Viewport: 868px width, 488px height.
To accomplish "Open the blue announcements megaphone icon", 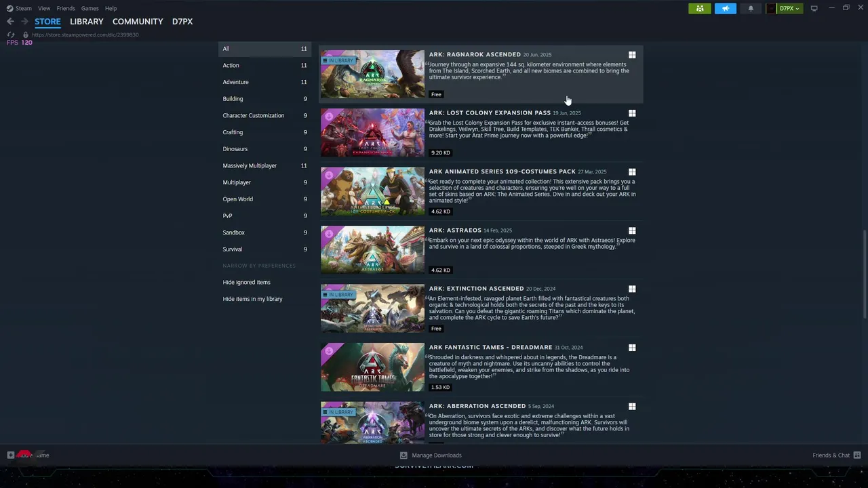I will tap(725, 8).
